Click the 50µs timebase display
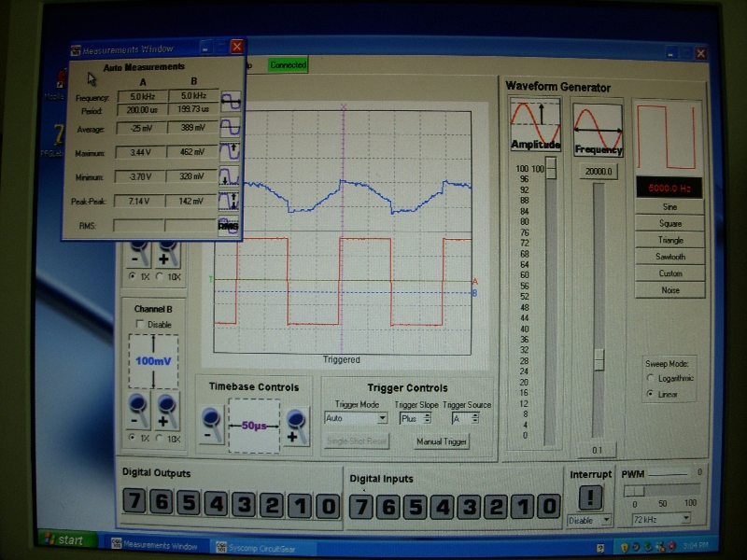Image resolution: width=747 pixels, height=560 pixels. pyautogui.click(x=254, y=426)
